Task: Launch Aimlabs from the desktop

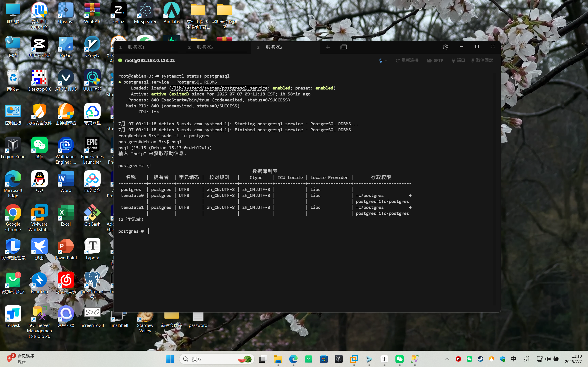Action: 172,13
